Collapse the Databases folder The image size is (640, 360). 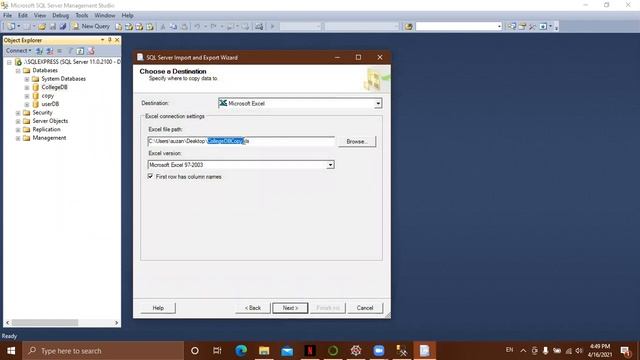pos(18,71)
